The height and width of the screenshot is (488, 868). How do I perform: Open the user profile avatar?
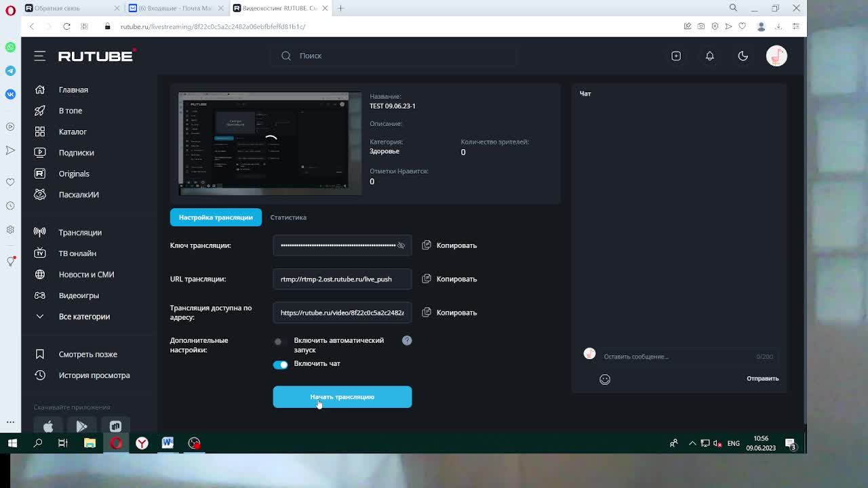click(776, 56)
